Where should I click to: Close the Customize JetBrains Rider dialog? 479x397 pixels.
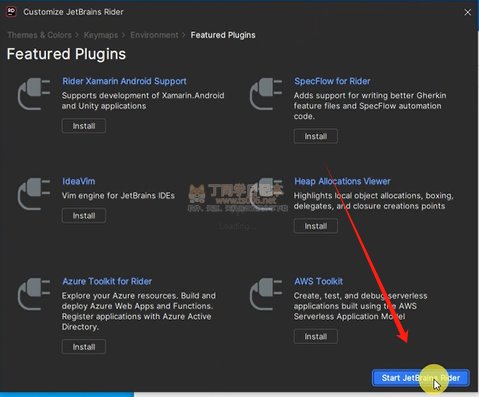[x=468, y=12]
